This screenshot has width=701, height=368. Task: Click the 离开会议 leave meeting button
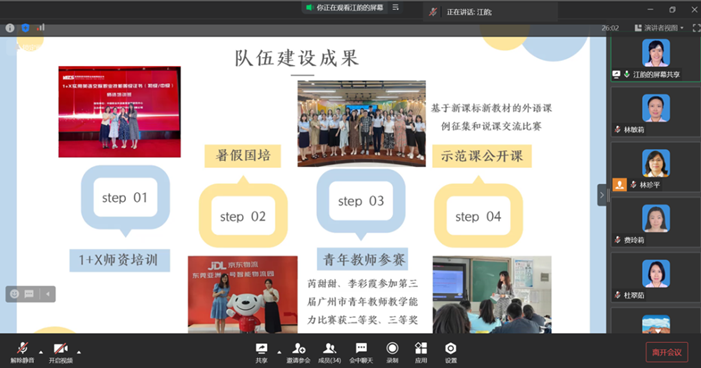(x=667, y=352)
